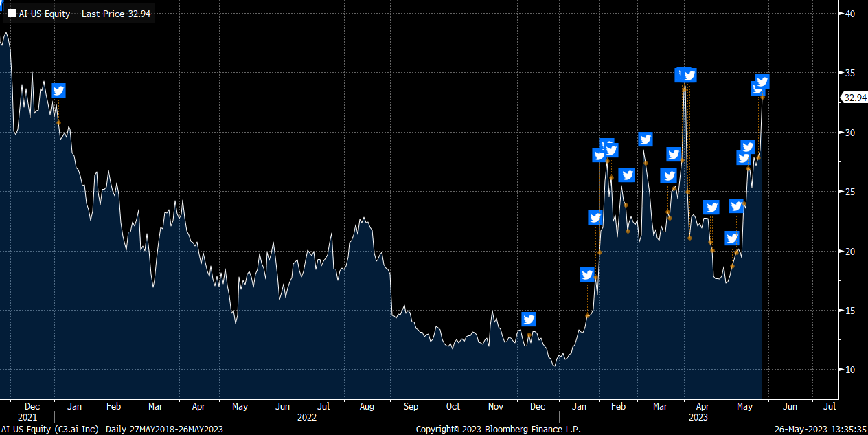Click the 25 label on the price axis
The height and width of the screenshot is (435, 868).
click(849, 192)
